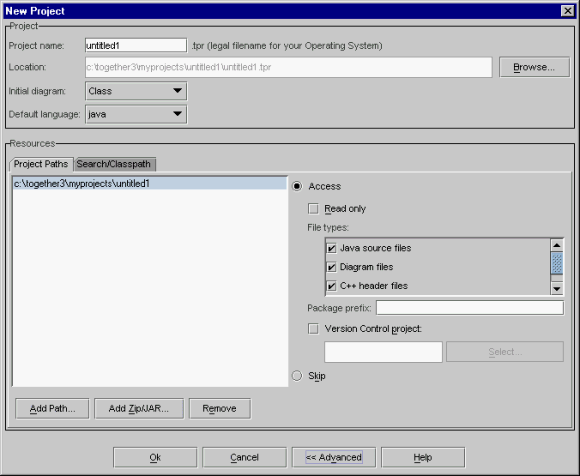Select the Project Paths tab
The width and height of the screenshot is (580, 476).
pyautogui.click(x=41, y=164)
